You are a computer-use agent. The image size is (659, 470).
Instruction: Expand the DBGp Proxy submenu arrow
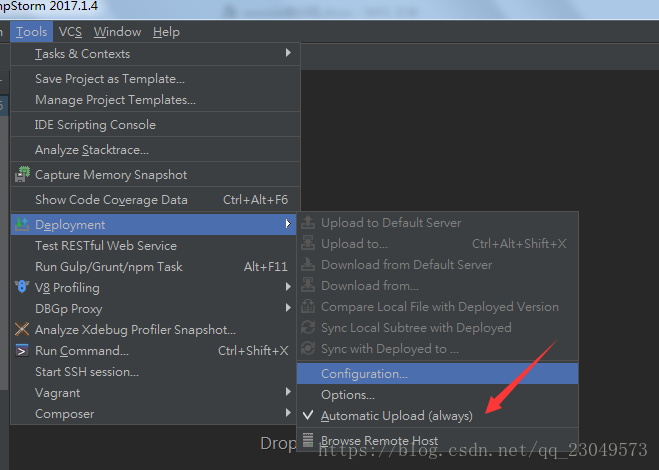click(288, 308)
